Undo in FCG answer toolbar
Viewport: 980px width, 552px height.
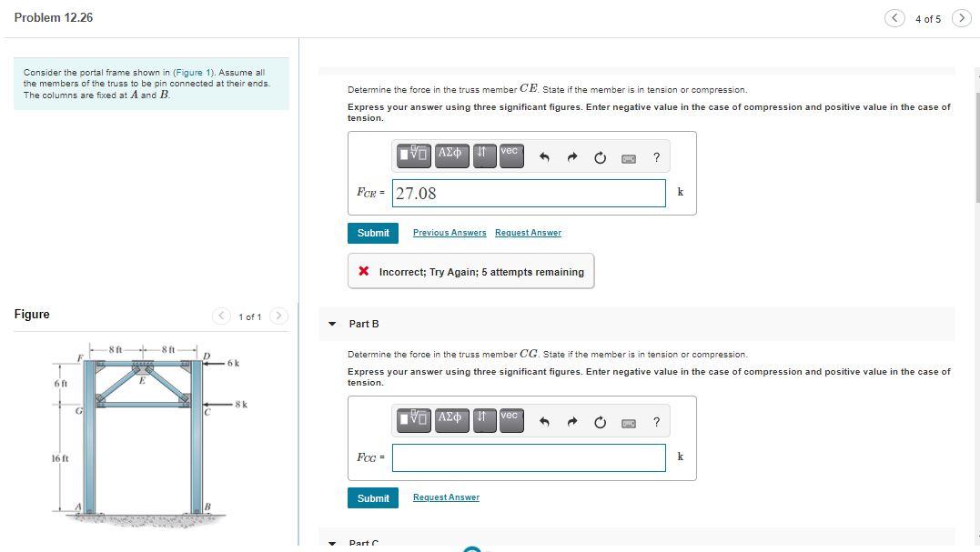(544, 422)
